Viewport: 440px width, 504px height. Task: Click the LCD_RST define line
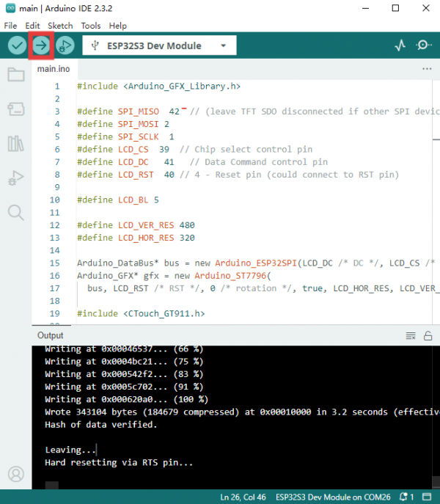coord(238,175)
